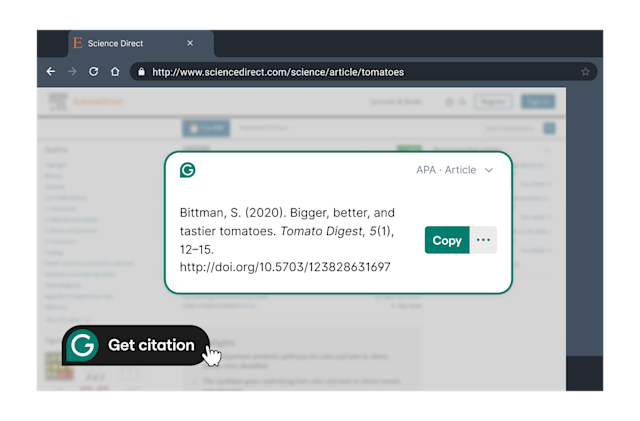The image size is (640, 421).
Task: Focus the sciencedirect.com URL address field
Action: tap(360, 72)
